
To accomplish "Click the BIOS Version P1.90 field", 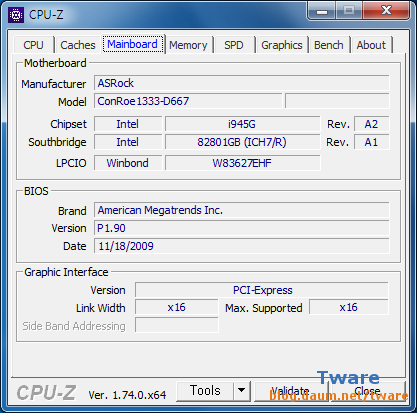I will coord(242,228).
